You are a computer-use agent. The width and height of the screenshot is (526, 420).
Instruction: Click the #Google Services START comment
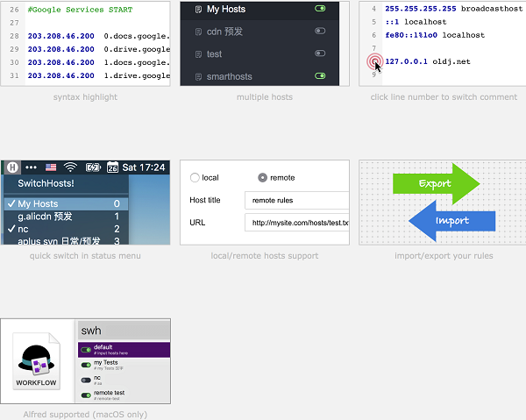(80, 10)
